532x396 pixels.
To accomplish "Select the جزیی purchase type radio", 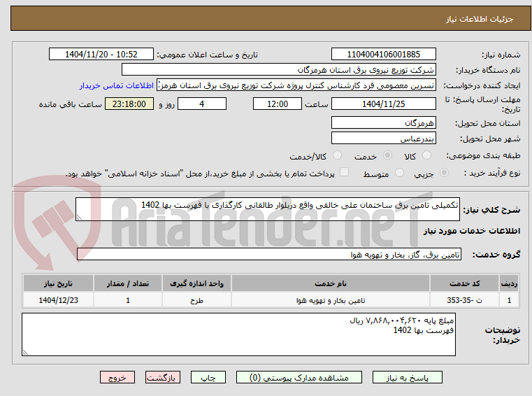I will (x=444, y=173).
